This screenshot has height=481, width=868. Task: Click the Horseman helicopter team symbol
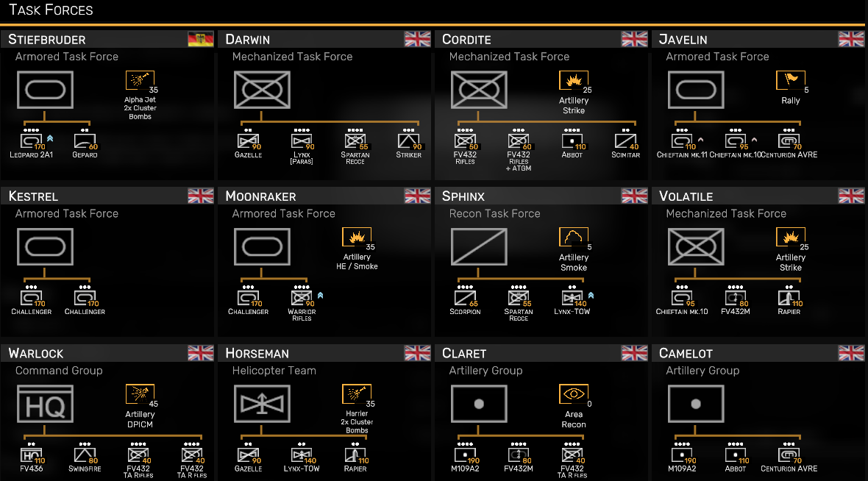pos(262,404)
